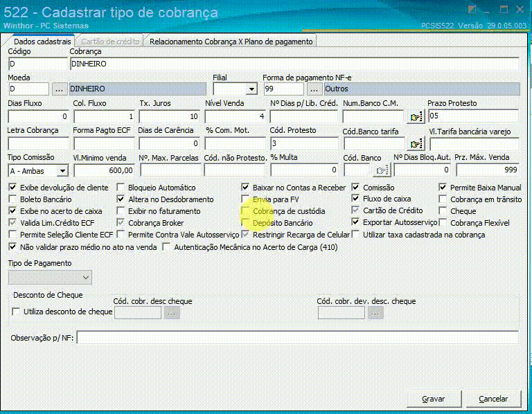Toggle Exibe devolução de cliente checkbox
This screenshot has height=414, width=532.
coord(12,187)
